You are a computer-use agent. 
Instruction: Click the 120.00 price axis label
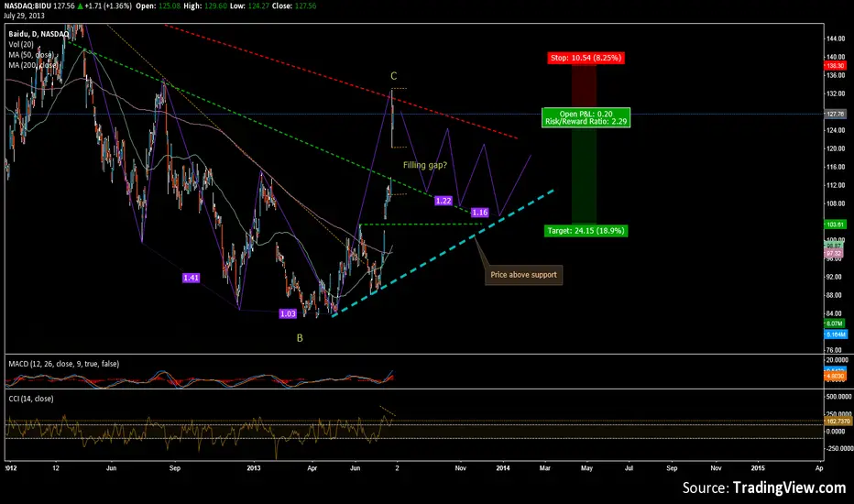point(836,148)
